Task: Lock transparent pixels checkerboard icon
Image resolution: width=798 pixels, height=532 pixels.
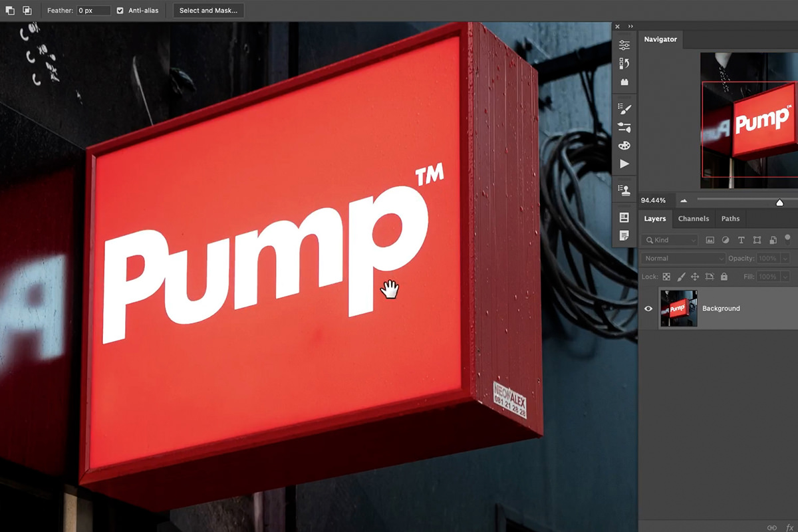Action: 666,277
